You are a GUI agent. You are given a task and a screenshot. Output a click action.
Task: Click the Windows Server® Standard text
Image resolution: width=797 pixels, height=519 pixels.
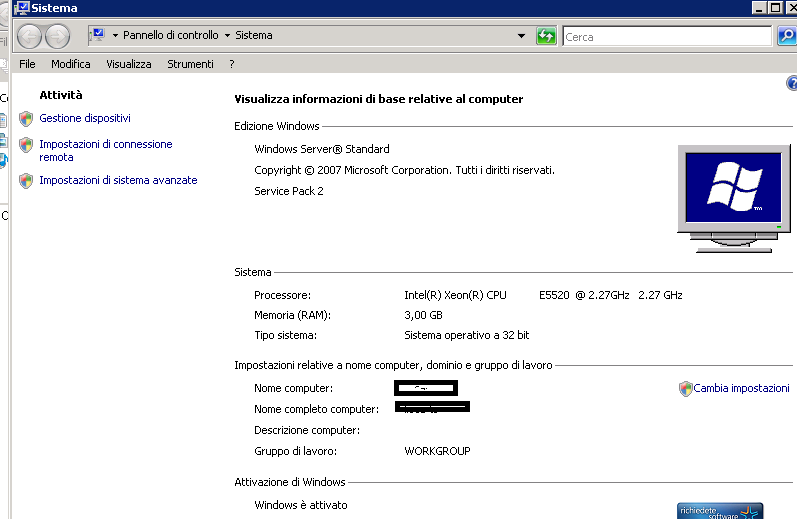click(322, 149)
